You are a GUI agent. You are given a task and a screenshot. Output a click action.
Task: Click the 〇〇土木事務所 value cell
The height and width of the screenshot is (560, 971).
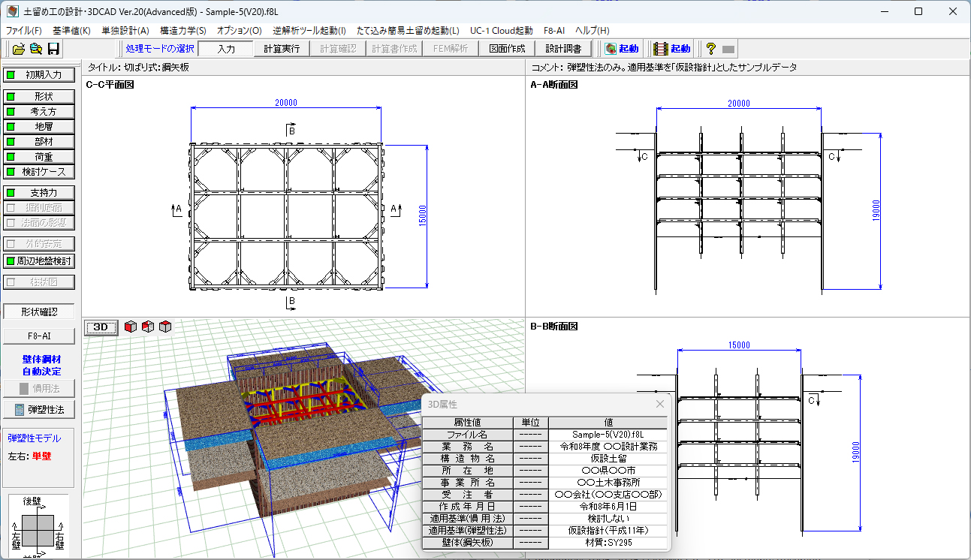click(608, 483)
